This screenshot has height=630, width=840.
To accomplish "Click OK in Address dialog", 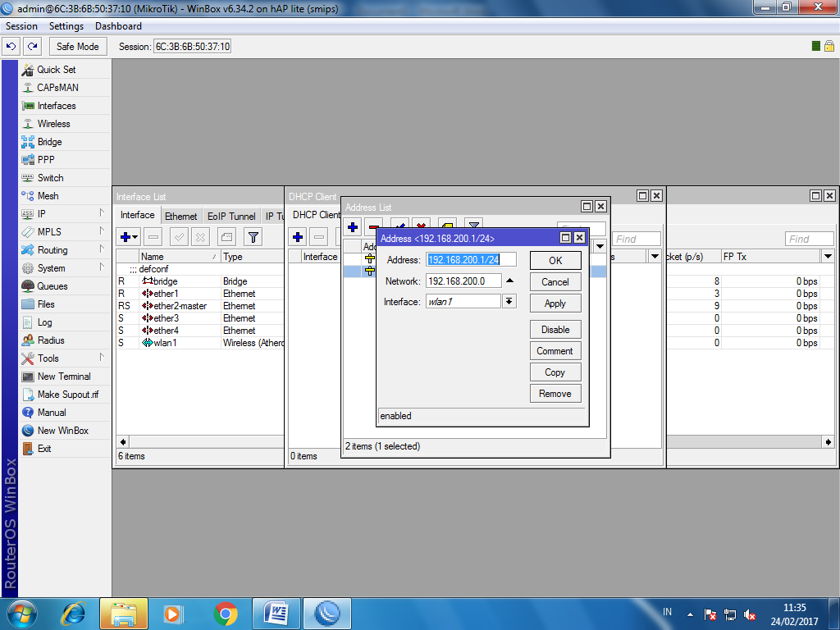I will tap(555, 260).
